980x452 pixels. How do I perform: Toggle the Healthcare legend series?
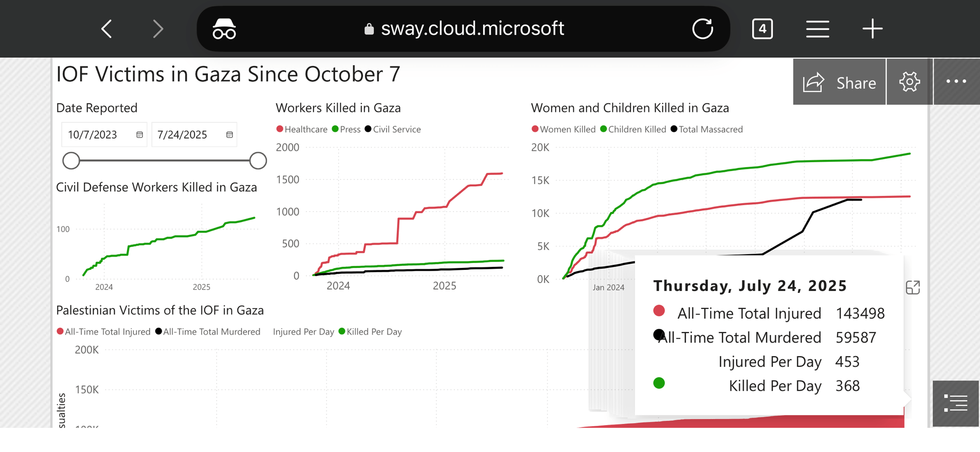pos(302,129)
